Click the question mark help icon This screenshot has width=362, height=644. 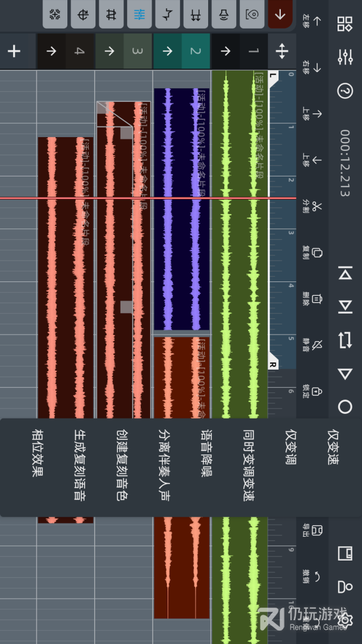point(345,91)
